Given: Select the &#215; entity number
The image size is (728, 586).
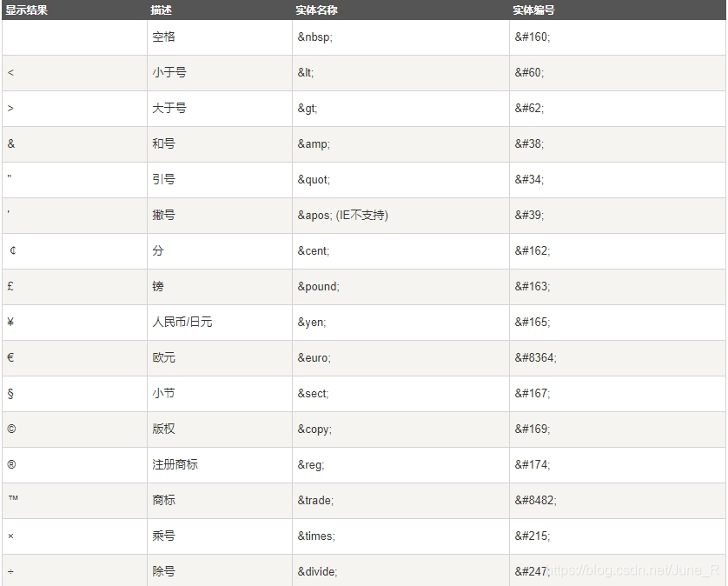Looking at the screenshot, I should click(x=533, y=536).
